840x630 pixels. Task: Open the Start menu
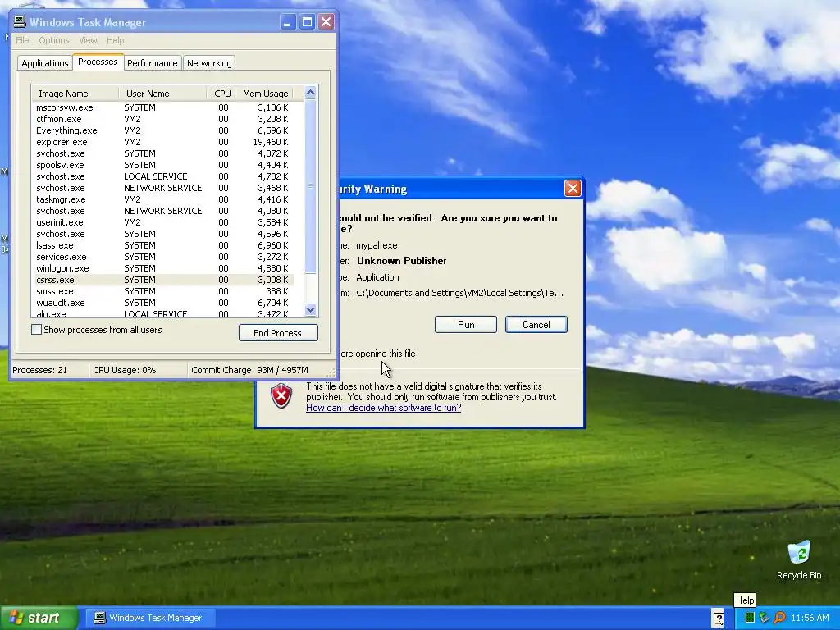coord(39,618)
